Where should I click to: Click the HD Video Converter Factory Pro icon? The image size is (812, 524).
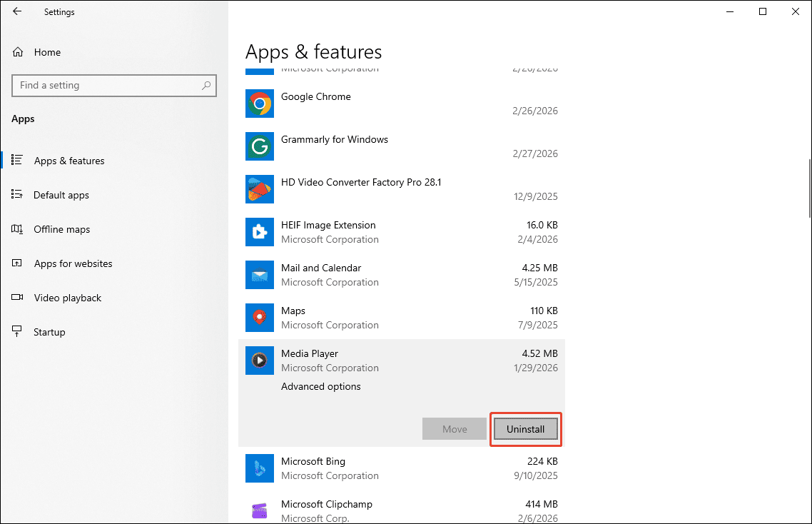coord(260,189)
